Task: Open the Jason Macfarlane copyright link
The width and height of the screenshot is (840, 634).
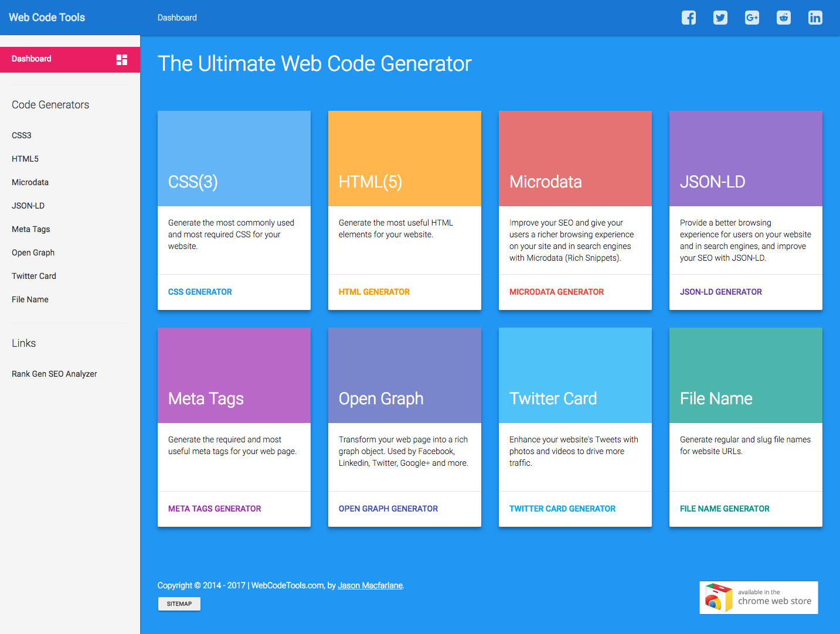Action: pyautogui.click(x=370, y=585)
